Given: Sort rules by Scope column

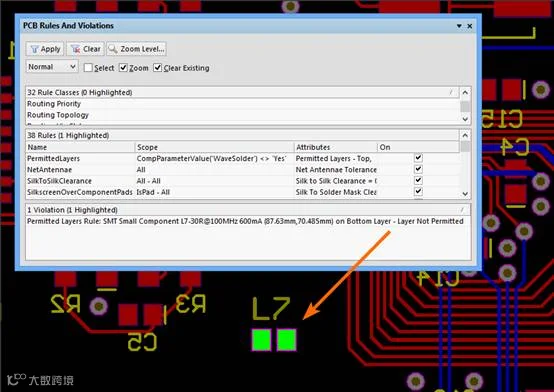Looking at the screenshot, I should [x=214, y=147].
